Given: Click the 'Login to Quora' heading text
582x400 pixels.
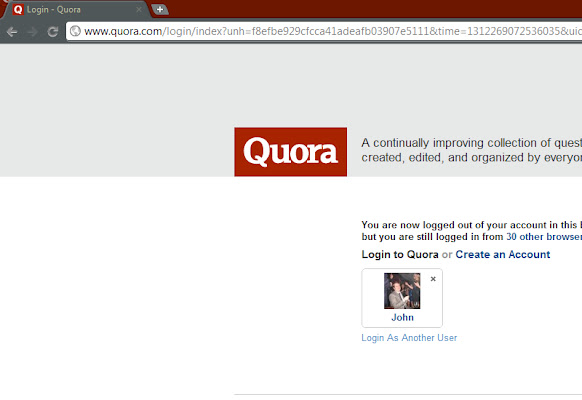Looking at the screenshot, I should [400, 255].
